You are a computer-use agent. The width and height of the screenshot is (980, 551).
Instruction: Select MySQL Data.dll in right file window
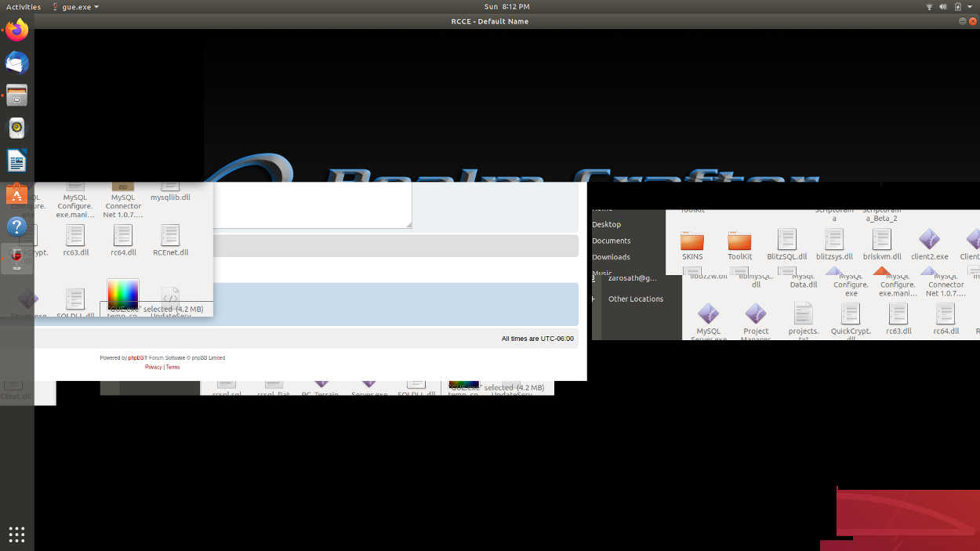coord(804,281)
